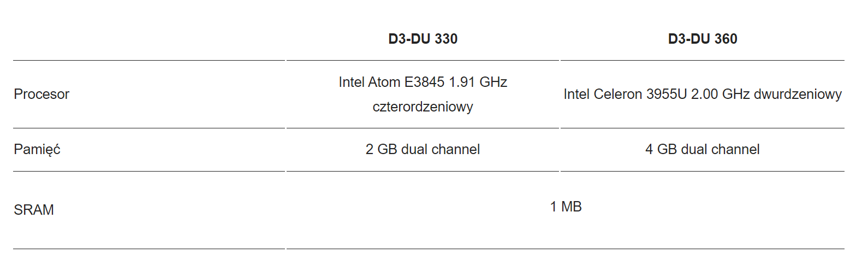Select the Procesor row label
This screenshot has height=259, width=868.
(41, 94)
